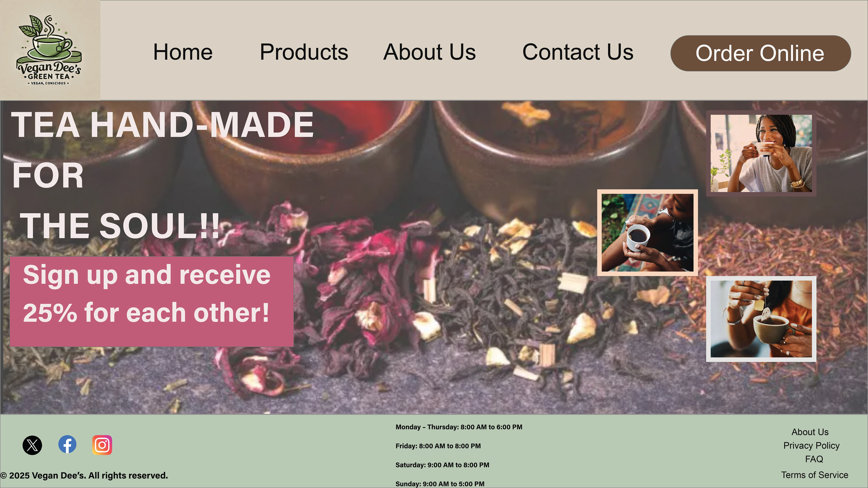The image size is (868, 488).
Task: Open the Facebook social icon
Action: pyautogui.click(x=67, y=444)
